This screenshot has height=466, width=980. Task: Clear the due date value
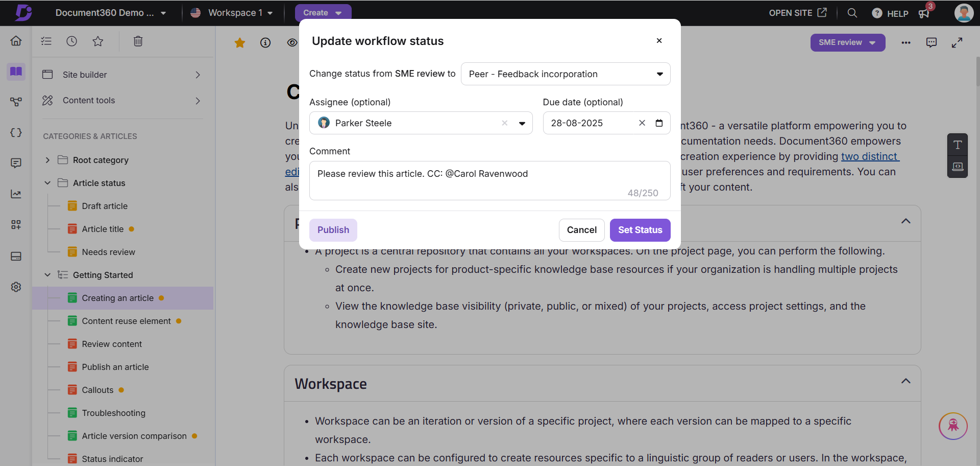click(x=642, y=123)
